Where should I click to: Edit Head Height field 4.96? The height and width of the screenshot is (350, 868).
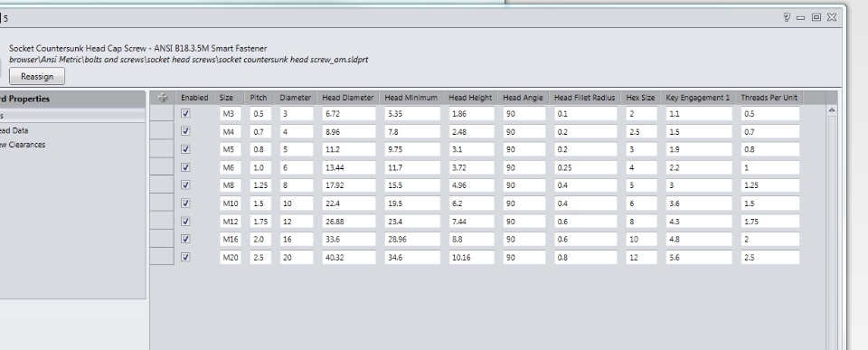coord(472,185)
